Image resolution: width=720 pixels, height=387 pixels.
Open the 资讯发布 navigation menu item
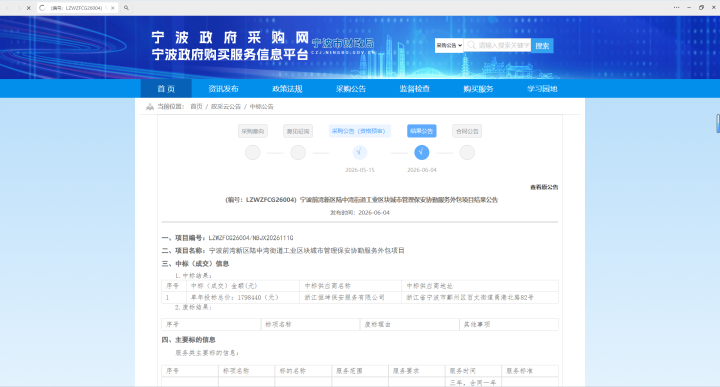(223, 89)
